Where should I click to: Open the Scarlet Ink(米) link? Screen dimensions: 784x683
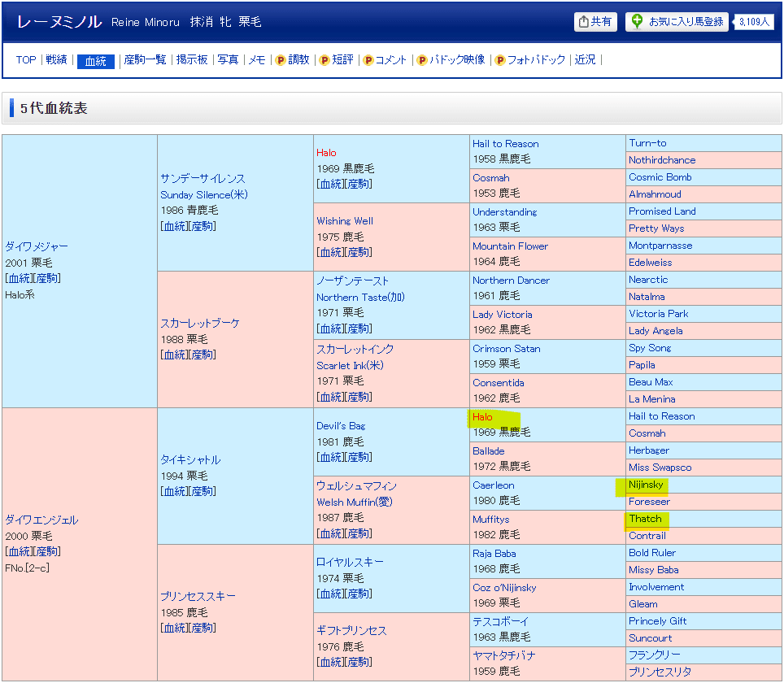coord(350,366)
